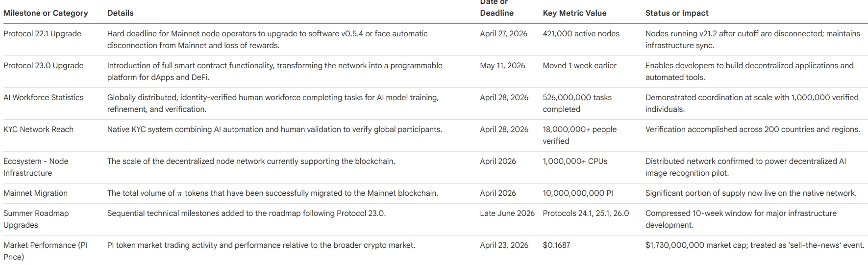Select the 'Protocol 22.1 Upgrade' row title

pos(42,34)
